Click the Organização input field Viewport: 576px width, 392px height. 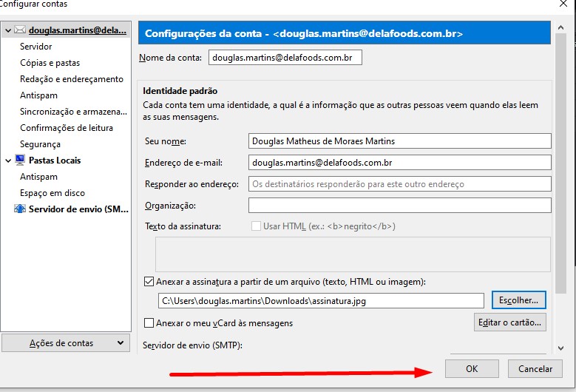[399, 206]
